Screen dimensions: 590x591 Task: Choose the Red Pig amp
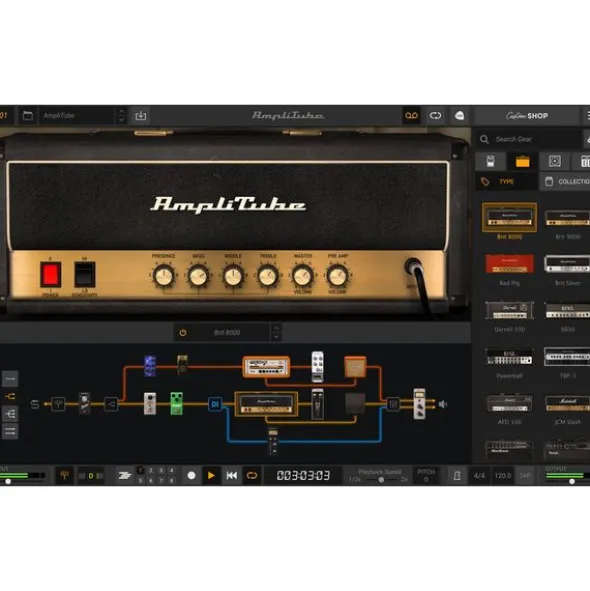click(509, 263)
